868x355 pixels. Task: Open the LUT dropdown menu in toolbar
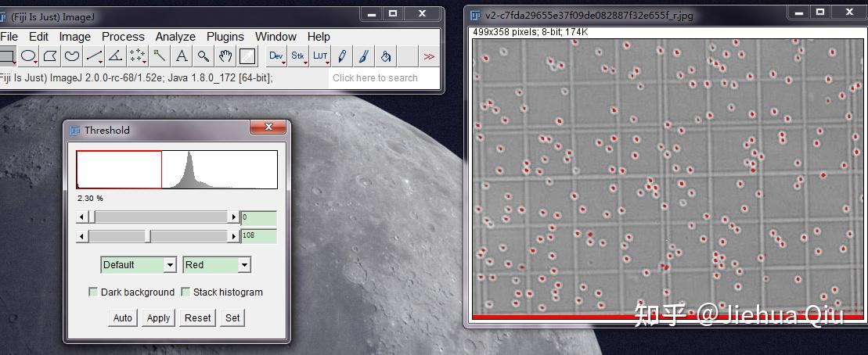(320, 56)
